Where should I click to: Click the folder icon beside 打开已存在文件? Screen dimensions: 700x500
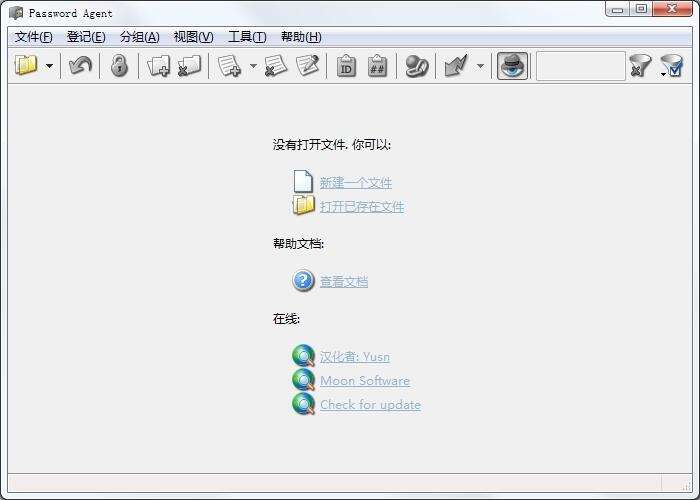(x=304, y=205)
